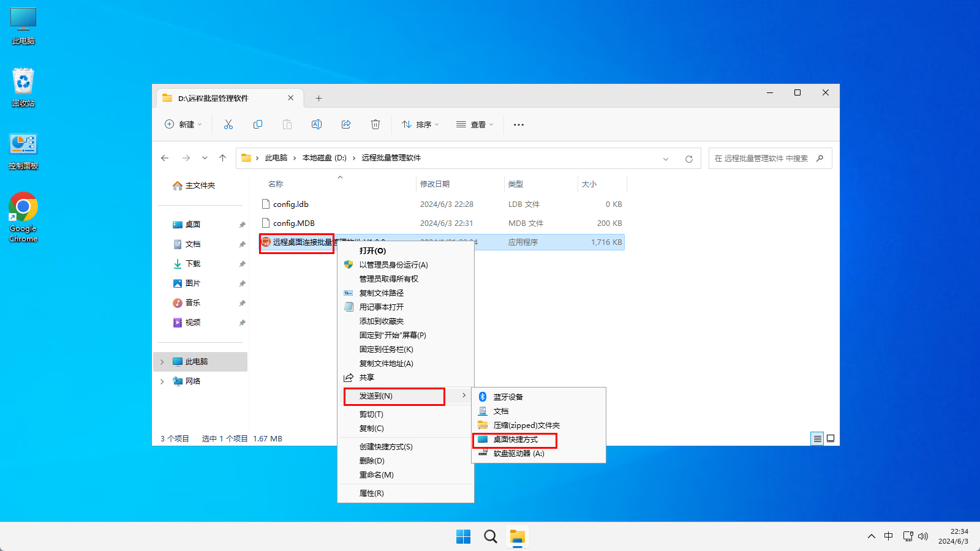Image resolution: width=980 pixels, height=551 pixels.
Task: Expand 此电脑 in the navigation pane
Action: pyautogui.click(x=162, y=362)
